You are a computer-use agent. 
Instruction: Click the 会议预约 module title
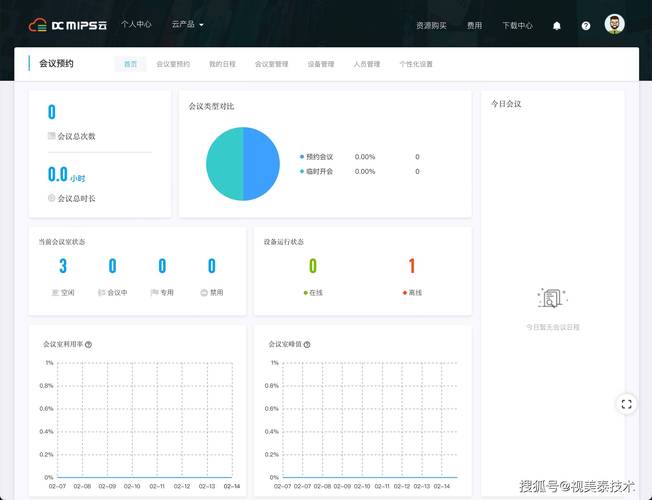click(x=56, y=64)
